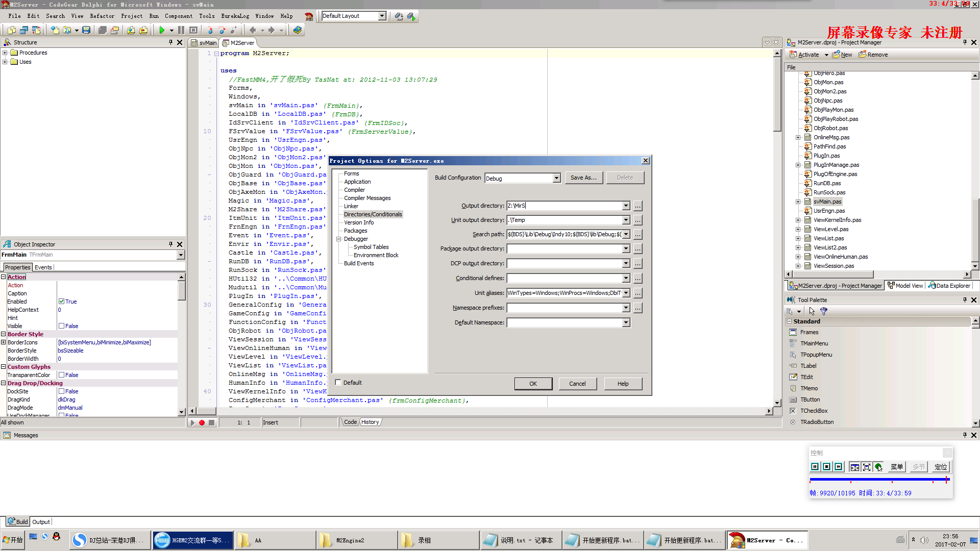
Task: Toggle the TransparentColor False checkbox
Action: pos(61,375)
